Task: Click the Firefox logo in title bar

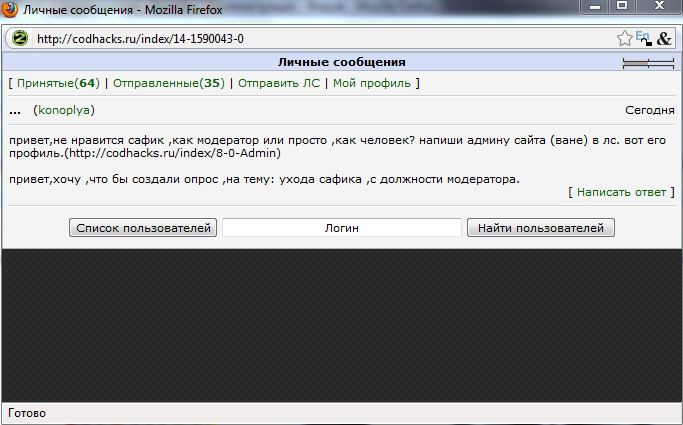Action: [x=10, y=9]
